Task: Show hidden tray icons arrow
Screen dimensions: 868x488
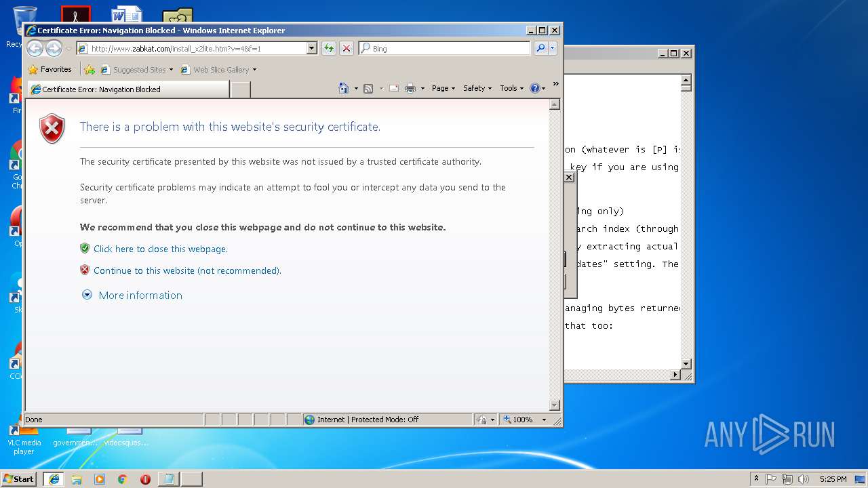Action: [x=756, y=479]
